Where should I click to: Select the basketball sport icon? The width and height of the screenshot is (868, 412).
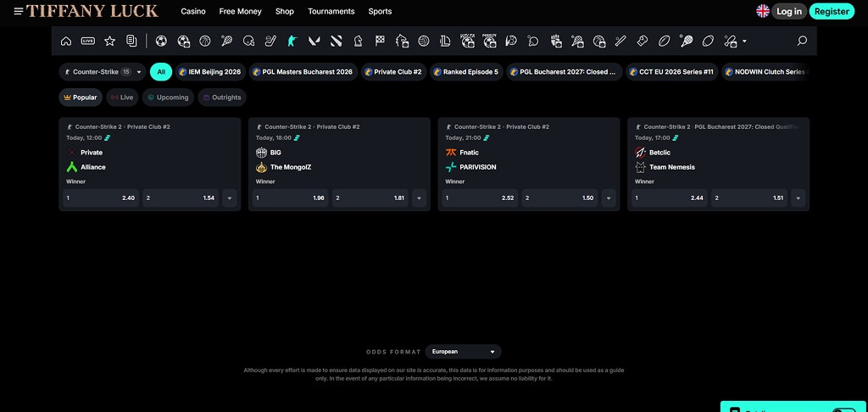205,41
